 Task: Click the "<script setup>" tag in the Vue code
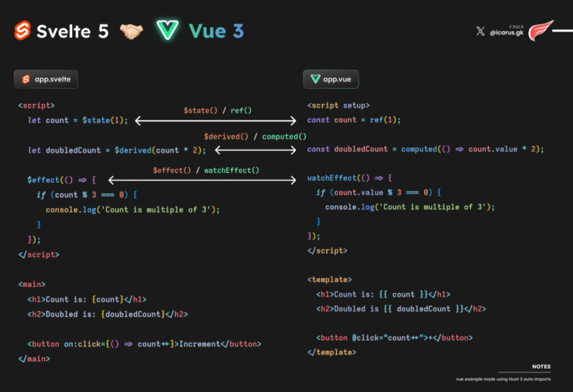tap(338, 106)
